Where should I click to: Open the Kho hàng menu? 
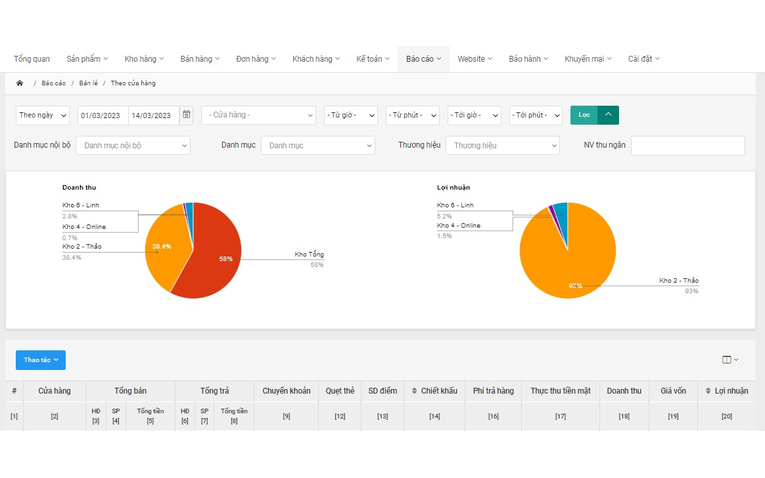click(x=144, y=59)
